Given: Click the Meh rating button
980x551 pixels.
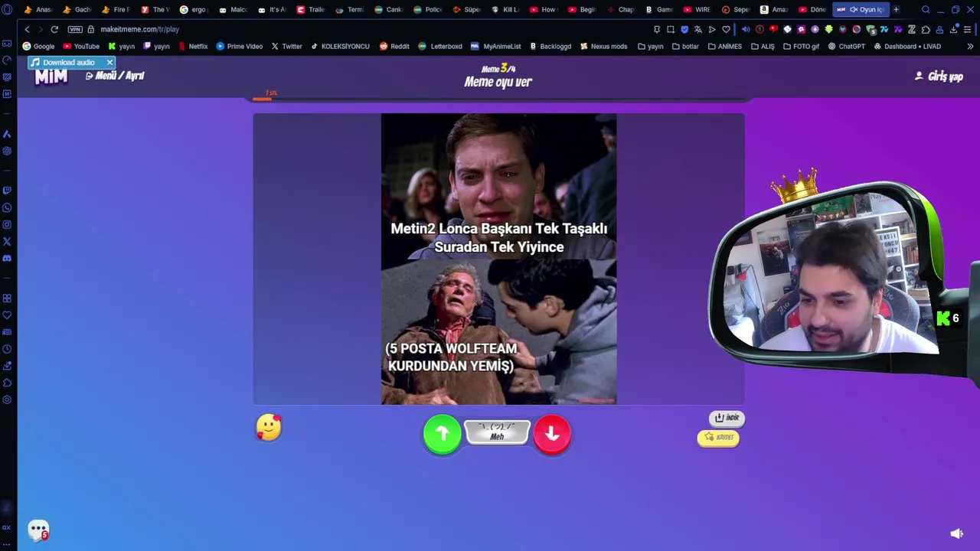Looking at the screenshot, I should click(497, 432).
